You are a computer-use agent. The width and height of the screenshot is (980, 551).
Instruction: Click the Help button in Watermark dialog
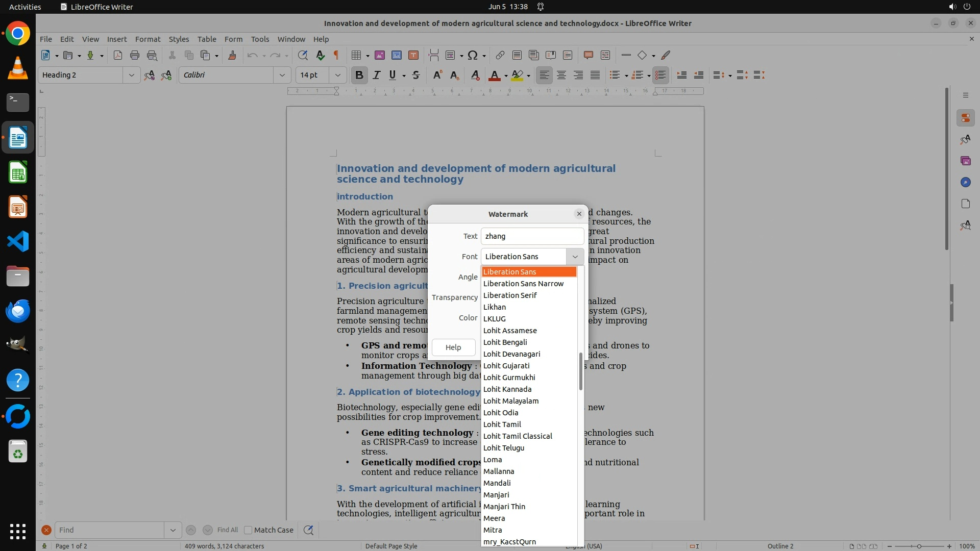pos(453,347)
